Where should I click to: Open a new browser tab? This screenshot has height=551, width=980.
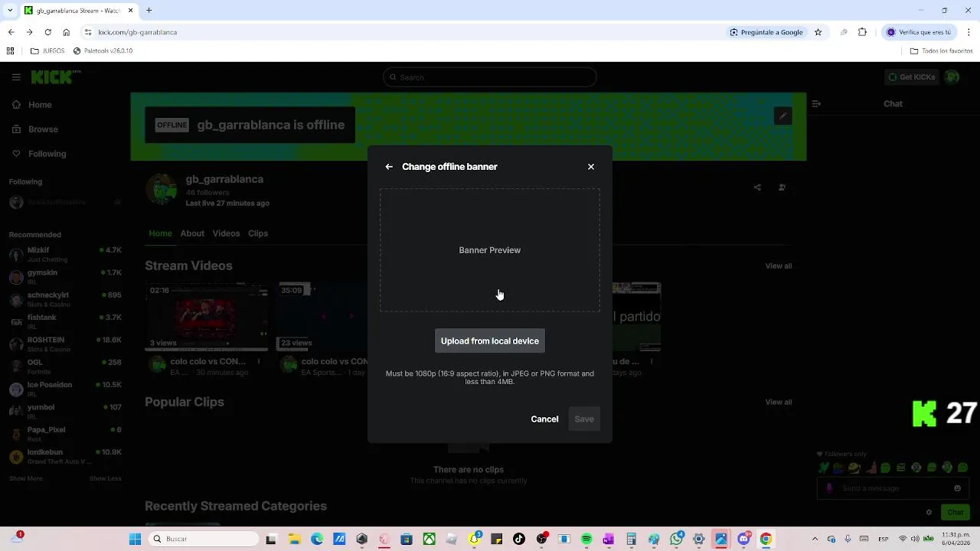(x=149, y=11)
